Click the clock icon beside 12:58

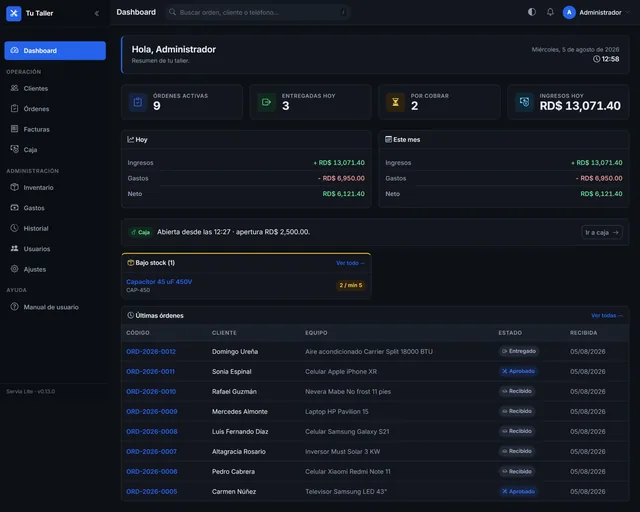point(596,59)
